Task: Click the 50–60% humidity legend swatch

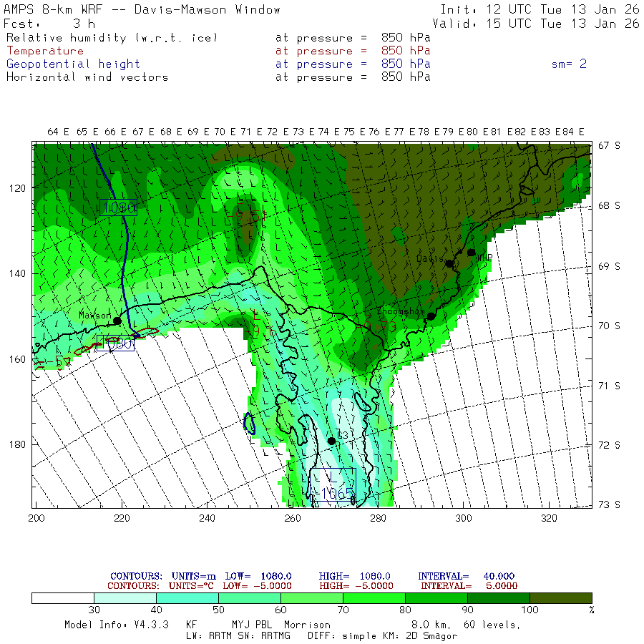Action: click(250, 598)
